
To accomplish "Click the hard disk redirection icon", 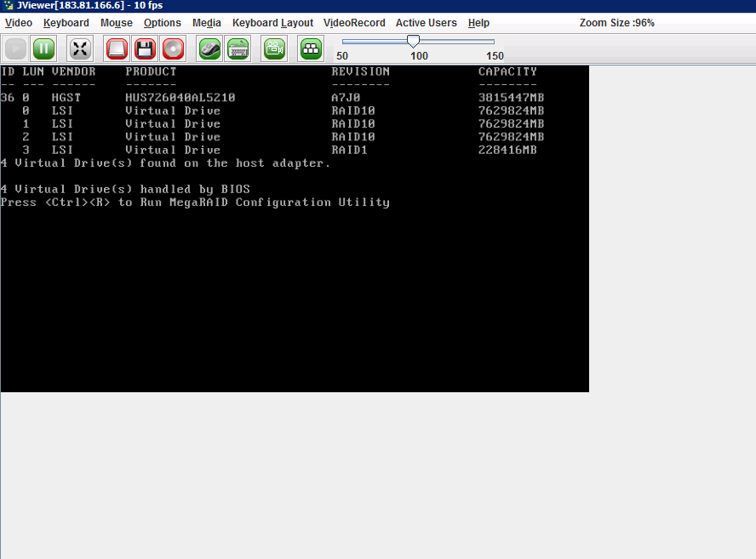I will pyautogui.click(x=117, y=49).
